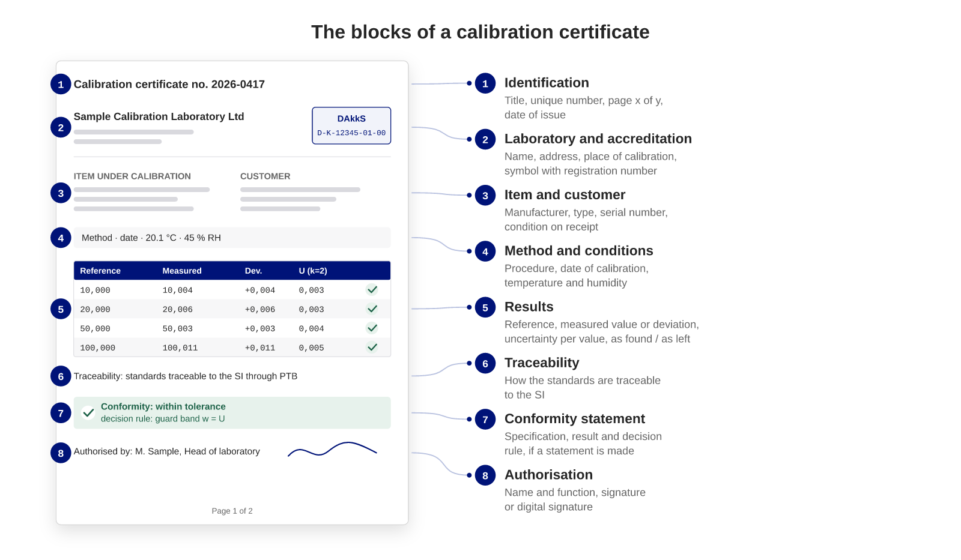Click the number badge beside the Traceability heading
Image resolution: width=961 pixels, height=560 pixels.
[x=485, y=363]
